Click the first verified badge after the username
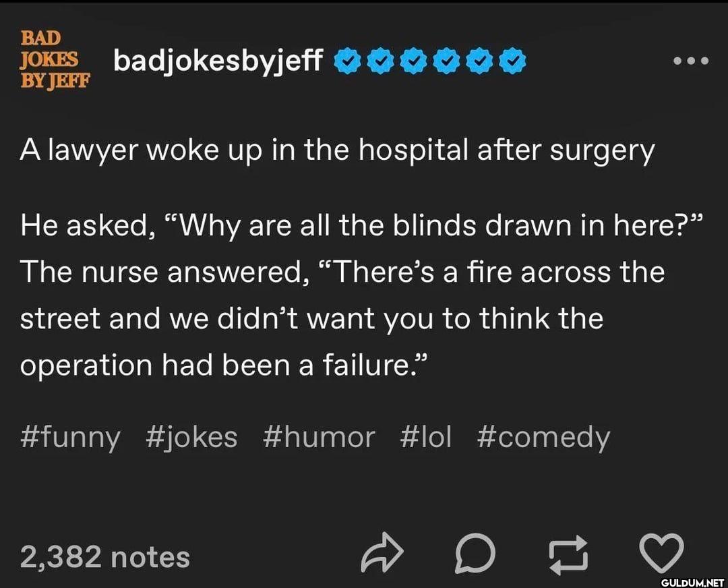 pyautogui.click(x=346, y=62)
